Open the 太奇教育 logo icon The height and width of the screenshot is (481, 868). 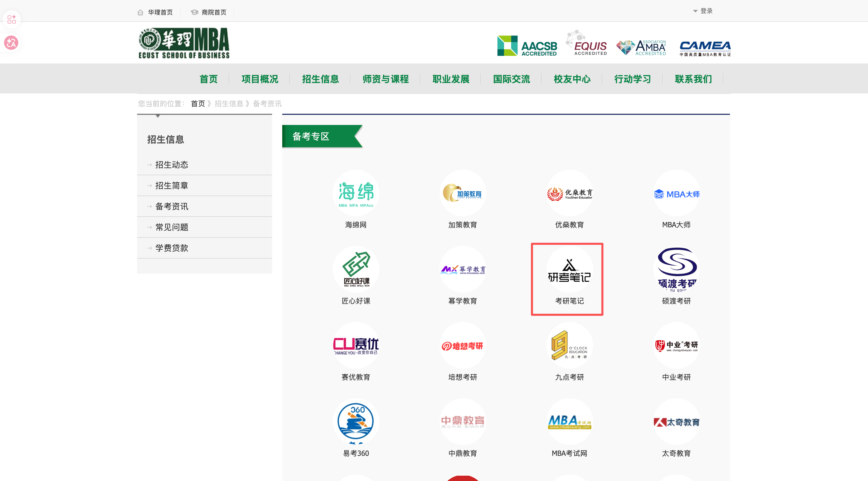(x=677, y=421)
